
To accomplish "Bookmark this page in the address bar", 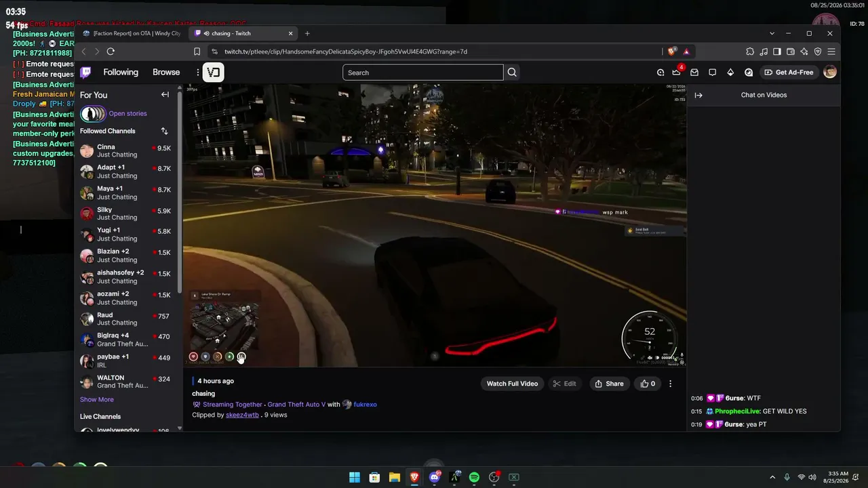I will point(197,52).
